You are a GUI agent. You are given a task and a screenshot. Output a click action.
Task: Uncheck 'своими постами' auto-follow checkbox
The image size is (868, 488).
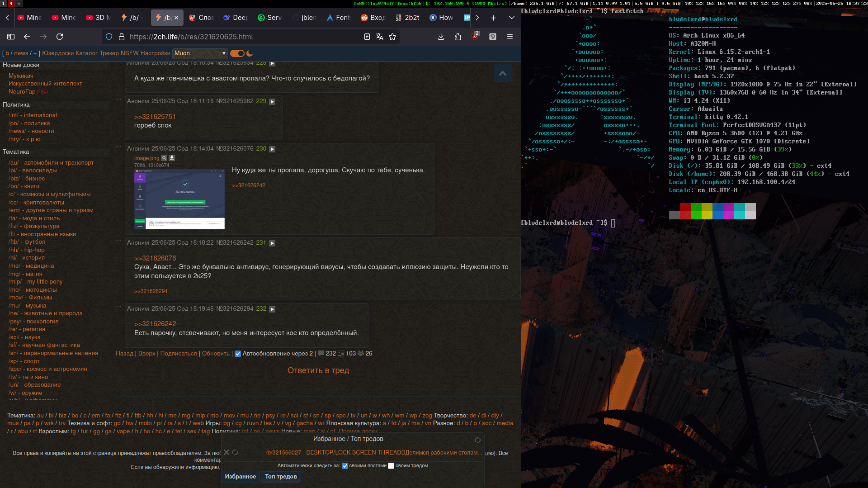[x=345, y=466]
